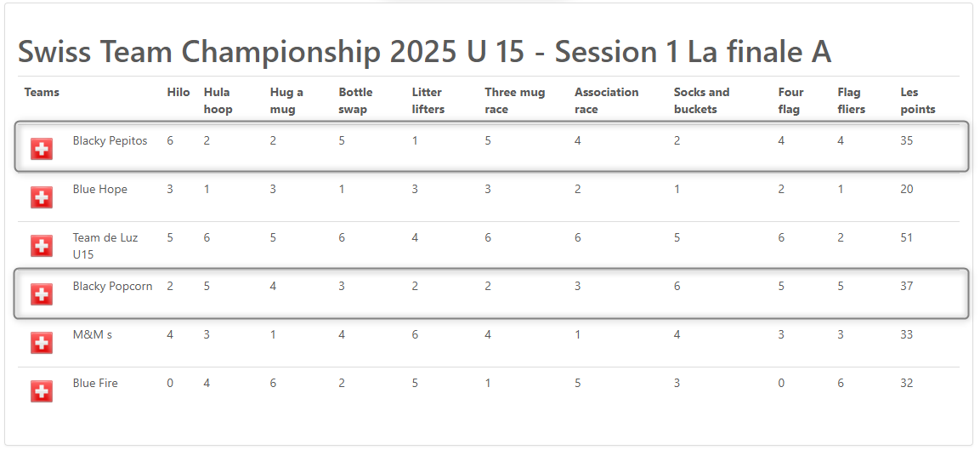Click the Hula hoop column header

218,100
